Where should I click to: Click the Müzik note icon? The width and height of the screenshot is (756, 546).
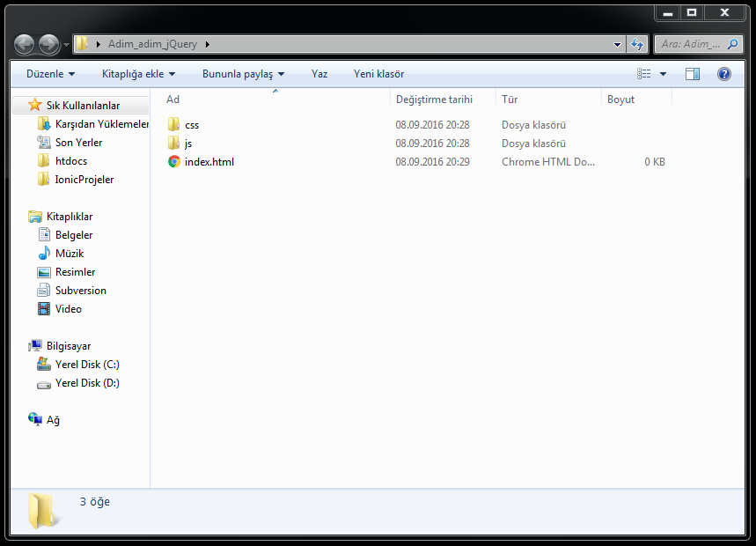tap(44, 254)
